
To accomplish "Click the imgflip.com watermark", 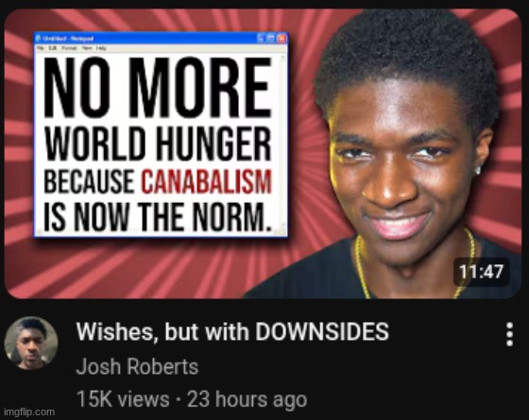I will 29,412.
